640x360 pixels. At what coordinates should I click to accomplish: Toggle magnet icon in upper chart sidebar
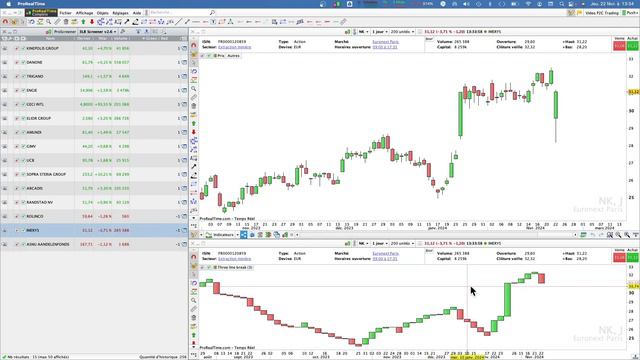[194, 45]
